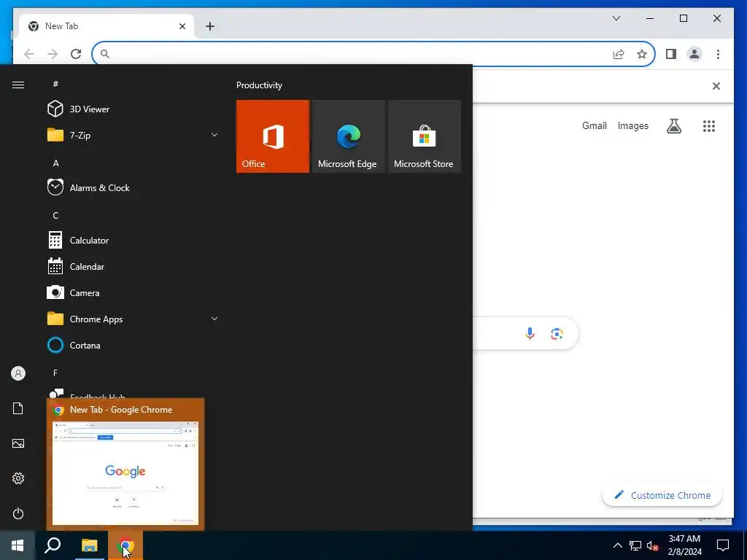This screenshot has height=560, width=747.
Task: Click the Power button in Start
Action: click(x=18, y=513)
